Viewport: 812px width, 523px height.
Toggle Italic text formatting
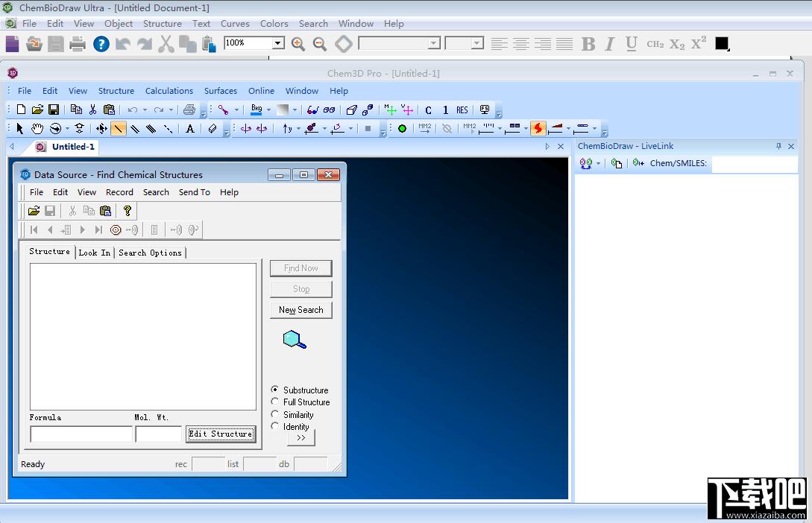point(610,44)
